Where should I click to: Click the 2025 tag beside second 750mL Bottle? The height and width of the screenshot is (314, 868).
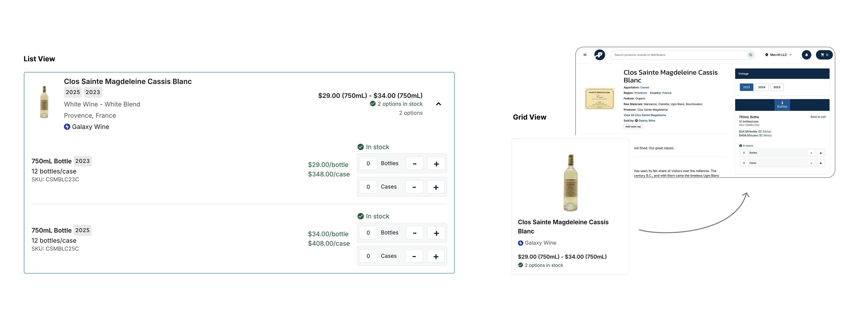pyautogui.click(x=82, y=231)
